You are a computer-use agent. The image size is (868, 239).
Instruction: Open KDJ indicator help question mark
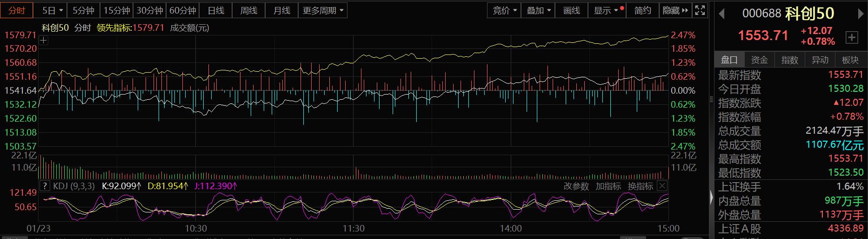coord(45,186)
